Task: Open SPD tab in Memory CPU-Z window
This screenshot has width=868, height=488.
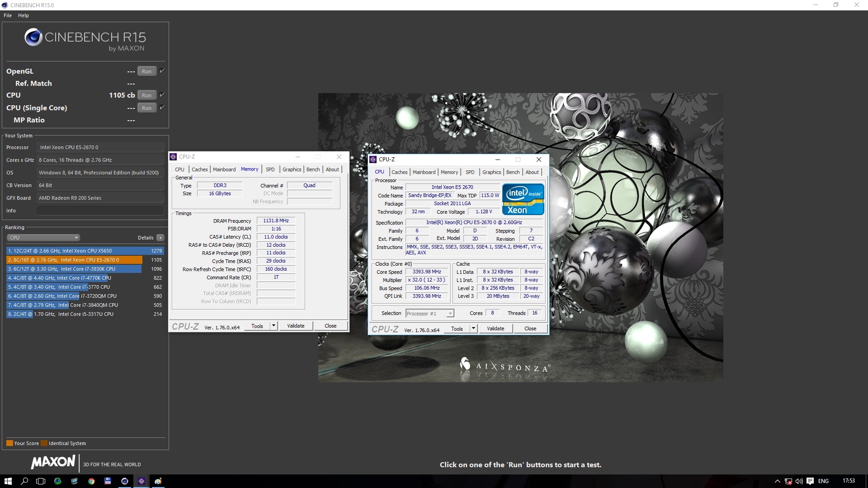Action: click(270, 169)
